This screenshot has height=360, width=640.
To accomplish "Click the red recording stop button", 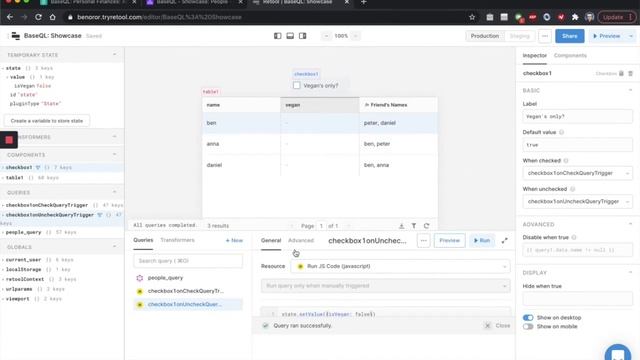I will click(x=9, y=140).
